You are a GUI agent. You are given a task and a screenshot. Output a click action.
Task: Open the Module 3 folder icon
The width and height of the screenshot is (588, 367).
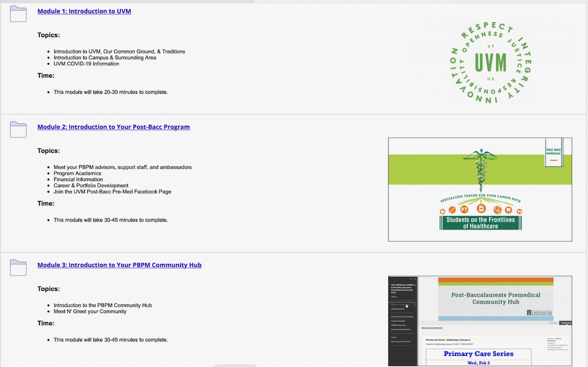[18, 268]
